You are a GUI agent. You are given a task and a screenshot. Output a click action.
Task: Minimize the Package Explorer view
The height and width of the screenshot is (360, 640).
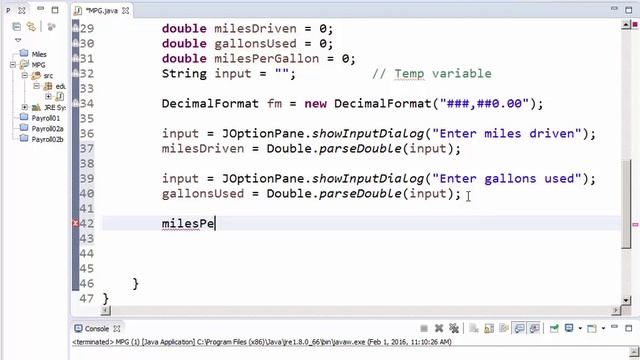(40, 9)
